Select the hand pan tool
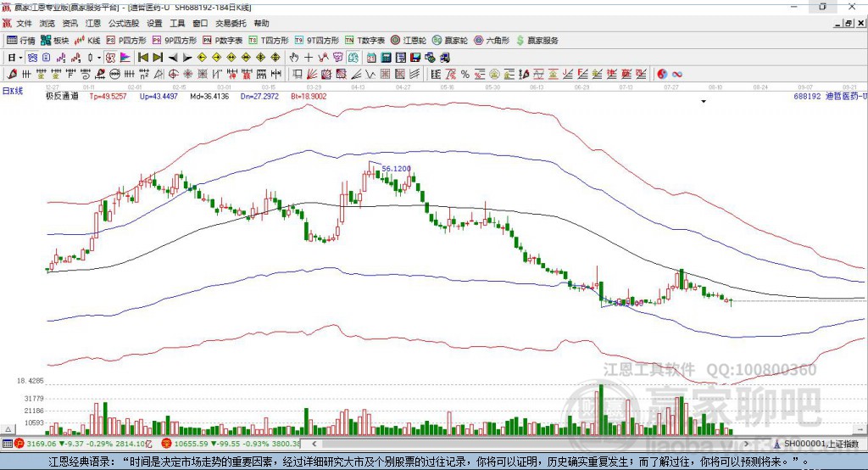The image size is (868, 470). (294, 58)
